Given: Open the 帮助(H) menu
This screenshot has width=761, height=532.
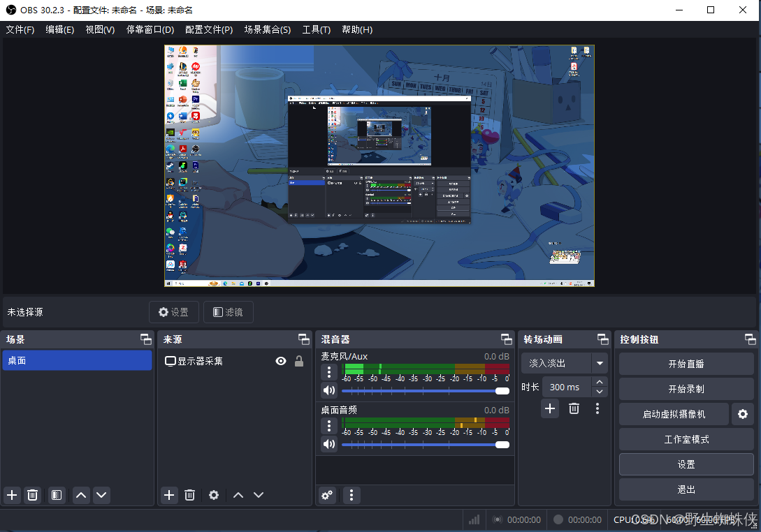Looking at the screenshot, I should [357, 29].
